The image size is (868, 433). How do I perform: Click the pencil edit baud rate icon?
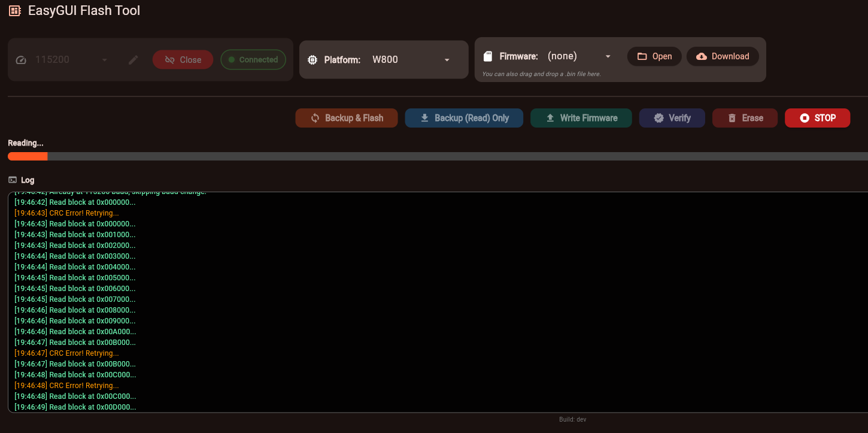pos(133,60)
